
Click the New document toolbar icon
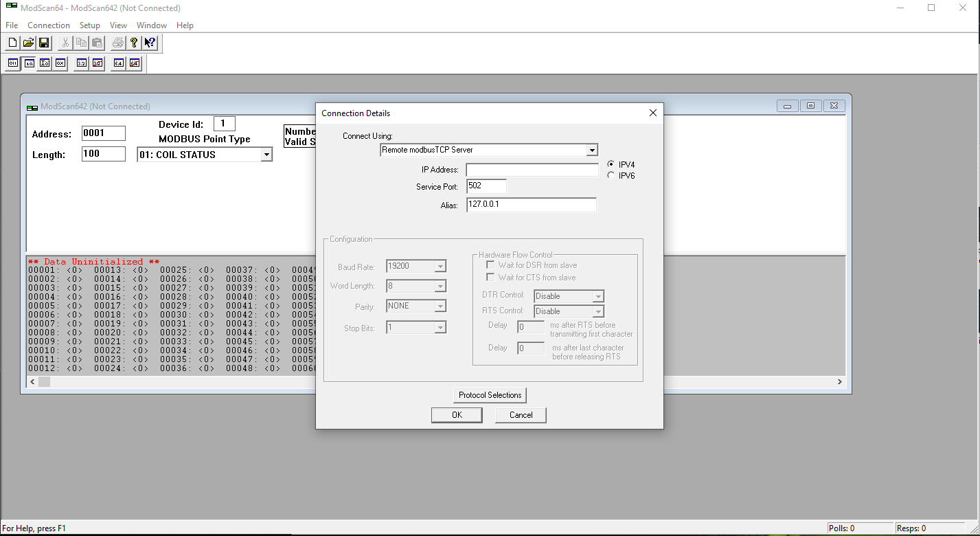click(x=12, y=43)
